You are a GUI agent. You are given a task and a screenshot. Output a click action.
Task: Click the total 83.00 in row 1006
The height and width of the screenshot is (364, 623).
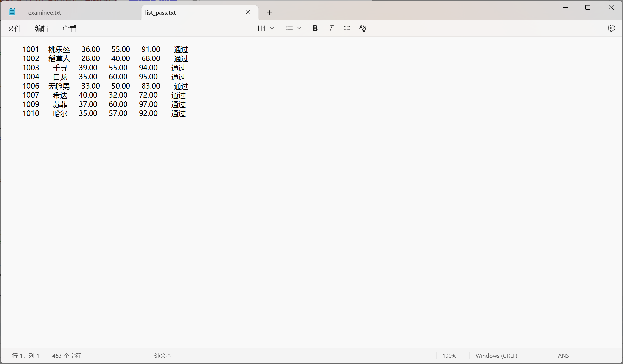click(151, 86)
